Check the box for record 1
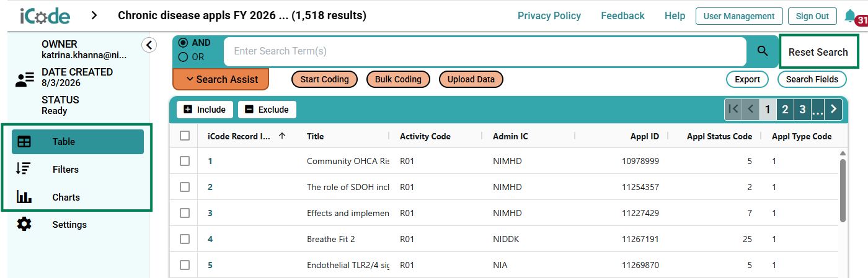 (185, 161)
